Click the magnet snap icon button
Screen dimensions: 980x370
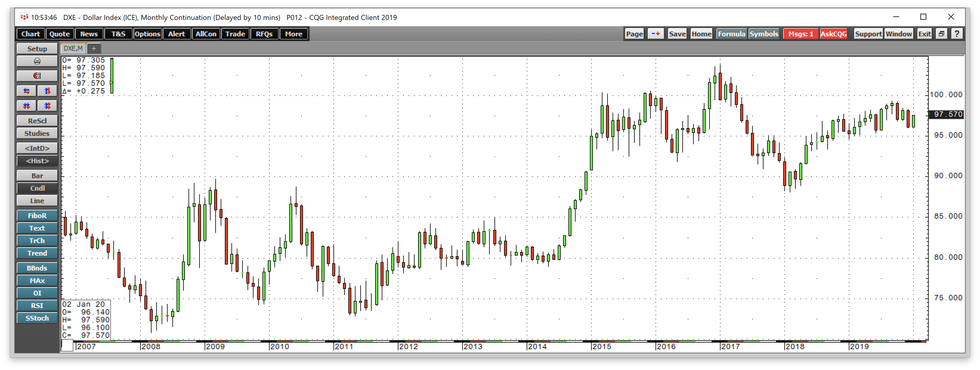coord(37,76)
